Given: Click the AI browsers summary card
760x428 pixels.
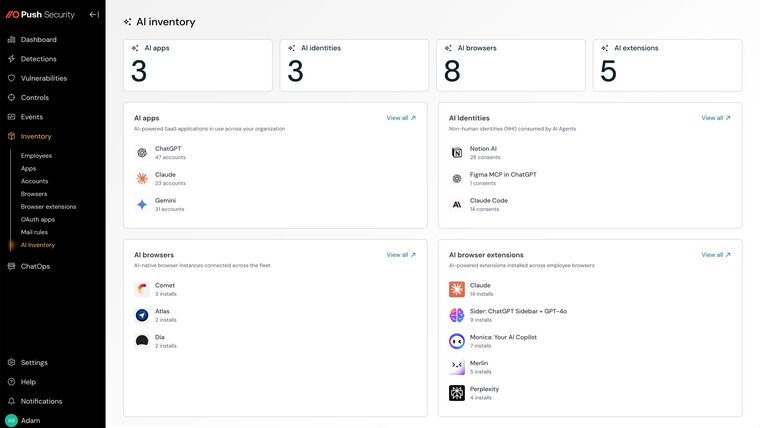Looking at the screenshot, I should pos(510,65).
